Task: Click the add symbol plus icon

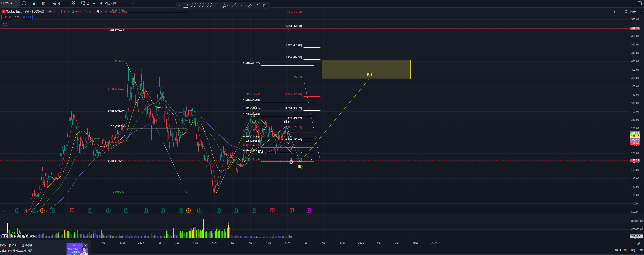Action: coord(24,3)
